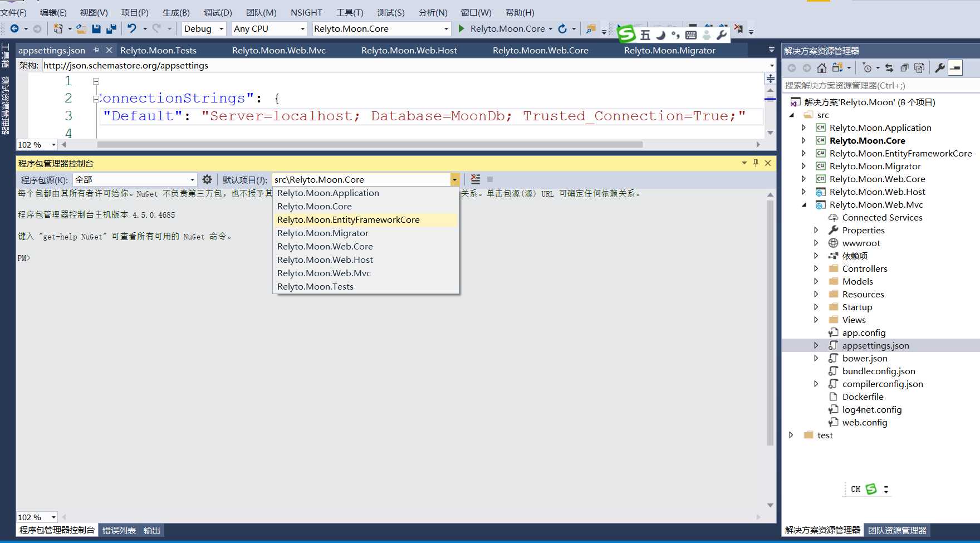Toggle the Sogou moon half-width icon
This screenshot has height=543, width=980.
point(660,35)
